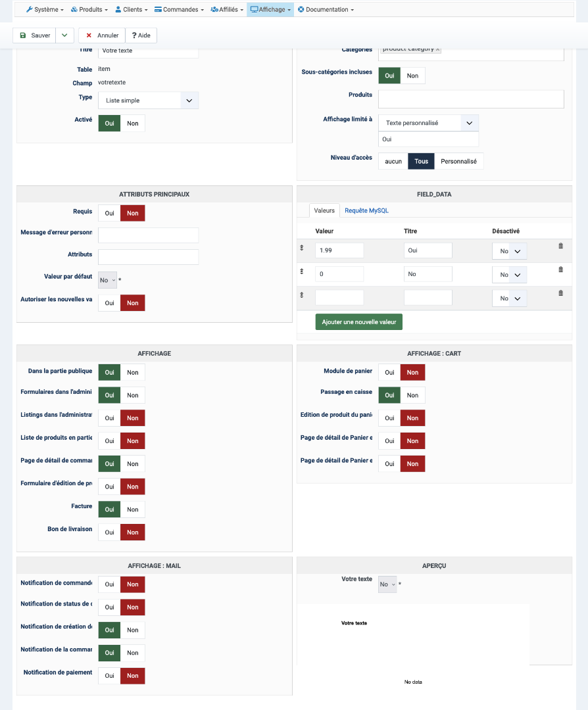Enable Module de panier with Oui

389,373
